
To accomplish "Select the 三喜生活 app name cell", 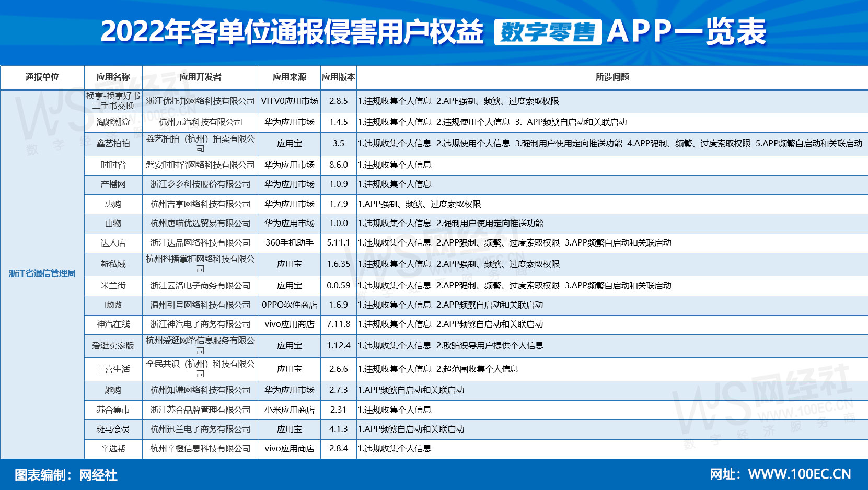I will 113,369.
